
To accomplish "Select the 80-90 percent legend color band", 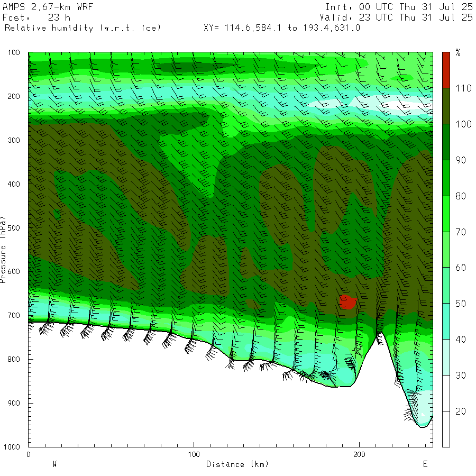I will 446,178.
